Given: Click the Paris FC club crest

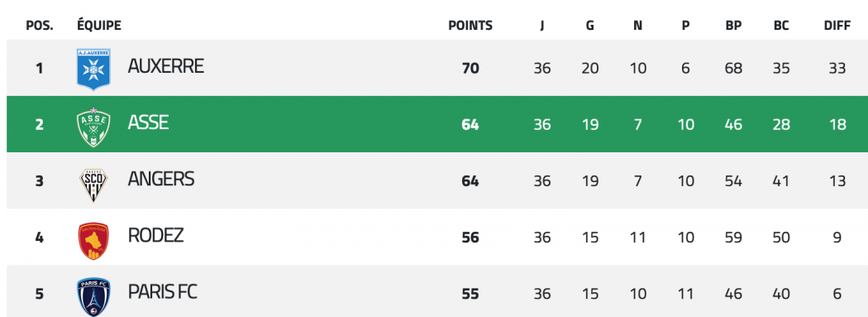Looking at the screenshot, I should tap(93, 297).
